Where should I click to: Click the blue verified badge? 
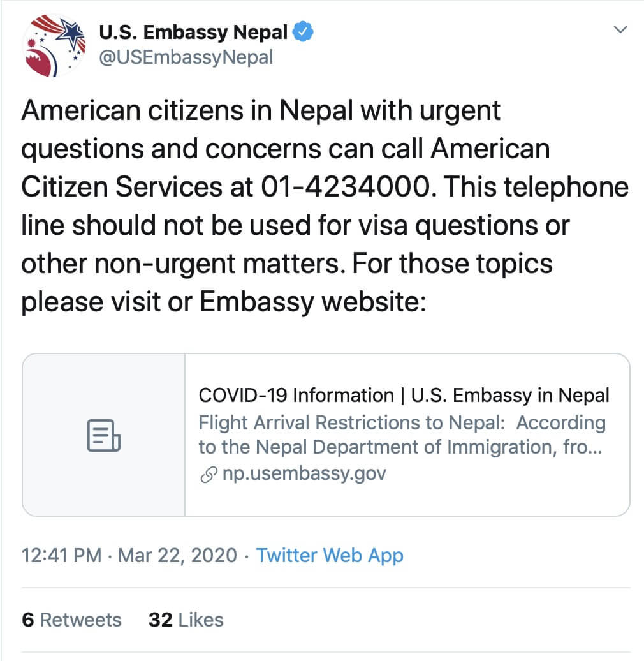301,31
